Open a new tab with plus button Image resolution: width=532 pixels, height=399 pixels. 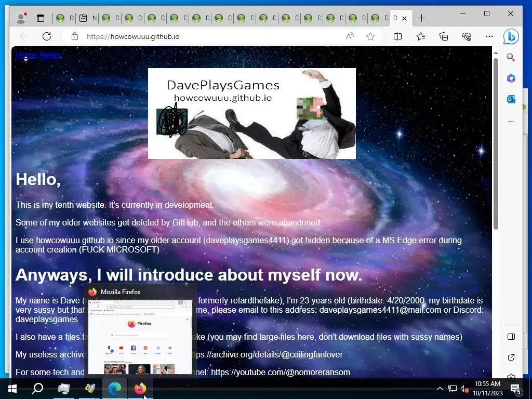tap(421, 18)
